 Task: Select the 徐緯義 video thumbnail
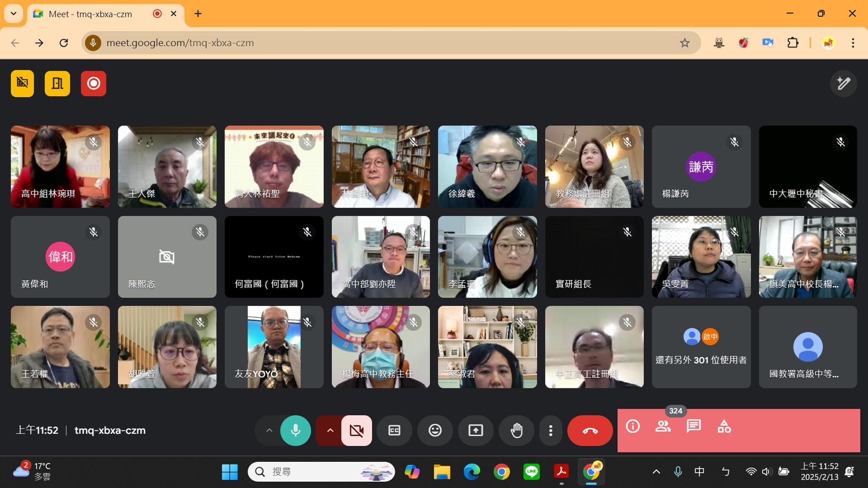[487, 166]
